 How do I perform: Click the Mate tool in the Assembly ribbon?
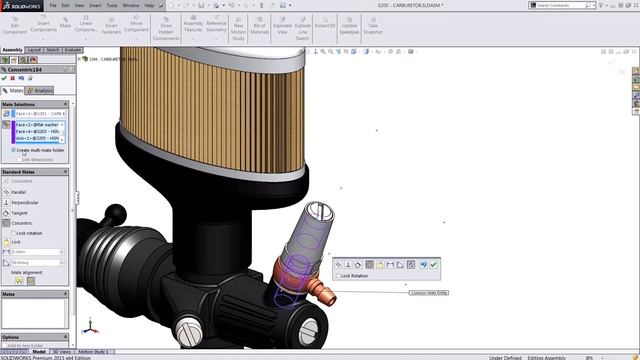65,22
